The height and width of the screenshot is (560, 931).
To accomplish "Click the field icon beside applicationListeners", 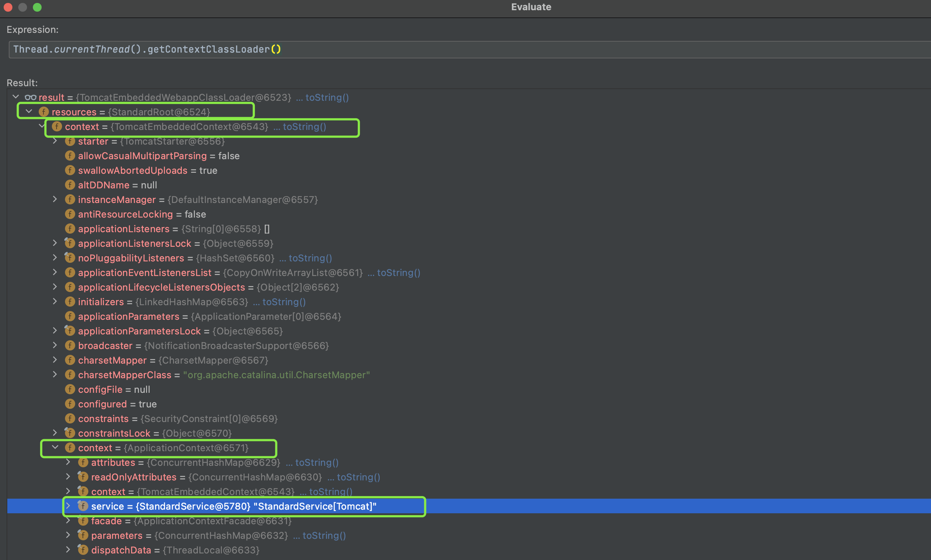I will pos(70,229).
